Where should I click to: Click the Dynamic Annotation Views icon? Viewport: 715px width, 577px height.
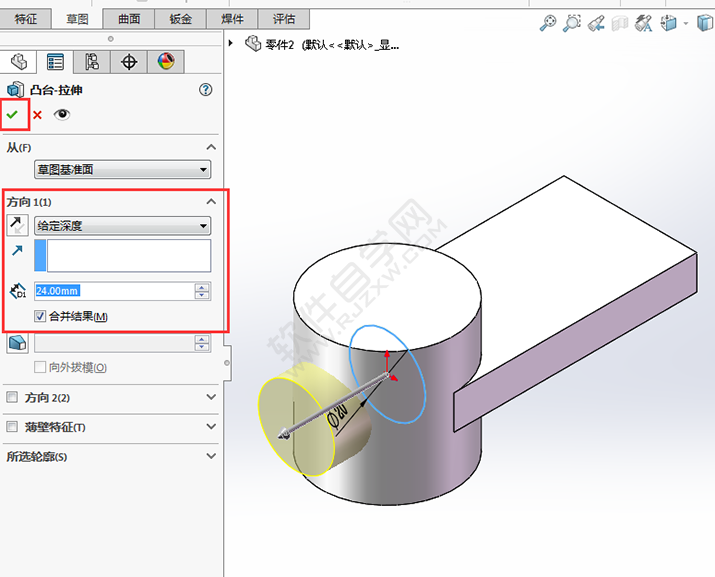click(643, 23)
